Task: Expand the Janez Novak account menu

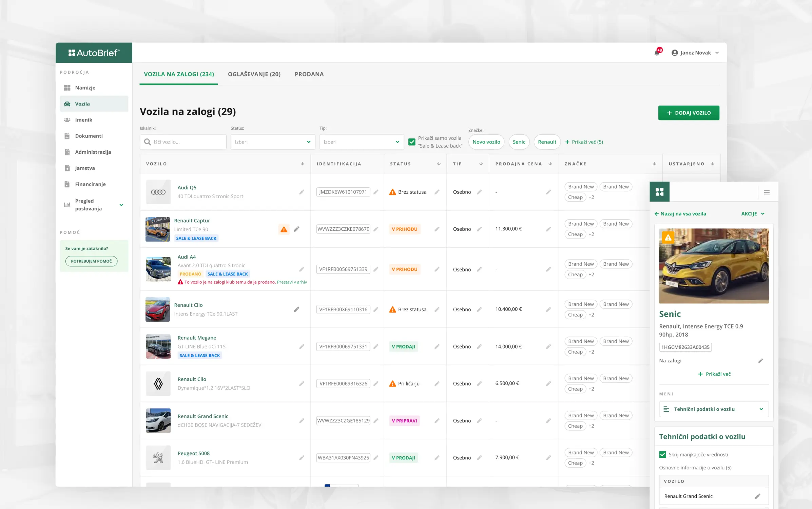Action: click(x=717, y=53)
